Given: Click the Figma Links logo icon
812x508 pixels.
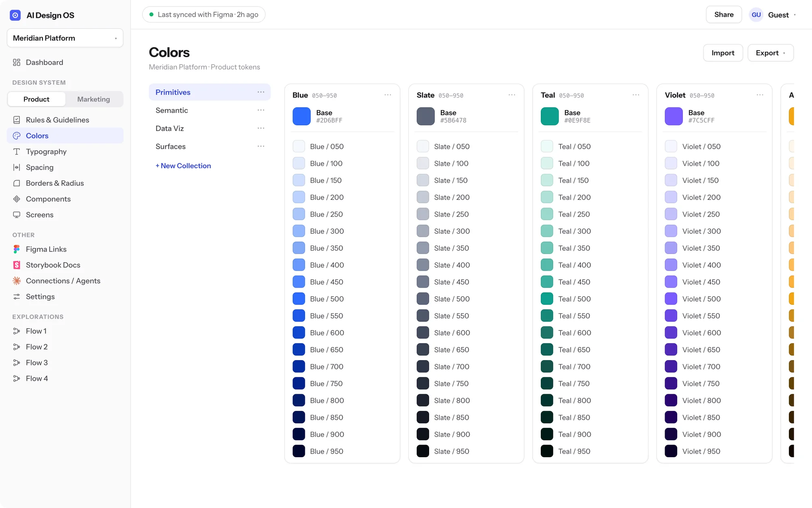Looking at the screenshot, I should tap(17, 249).
